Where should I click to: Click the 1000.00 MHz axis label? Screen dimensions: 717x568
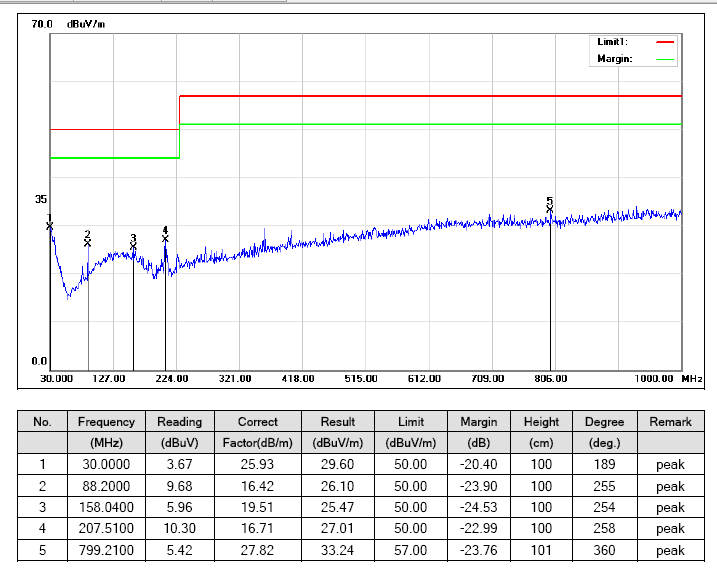coord(655,379)
